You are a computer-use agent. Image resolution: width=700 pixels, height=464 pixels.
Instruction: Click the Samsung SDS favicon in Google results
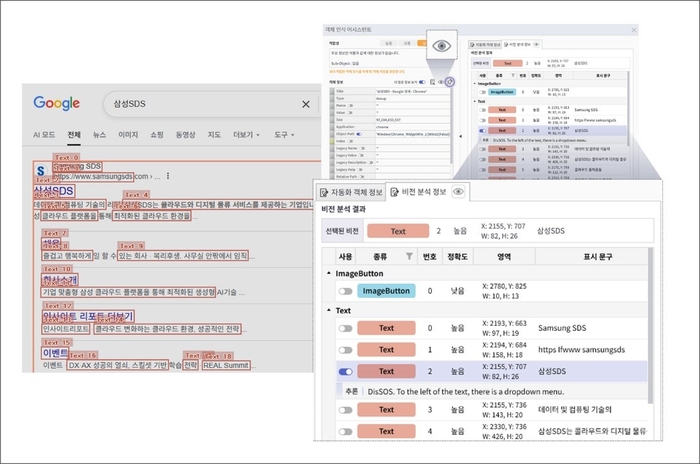41,170
